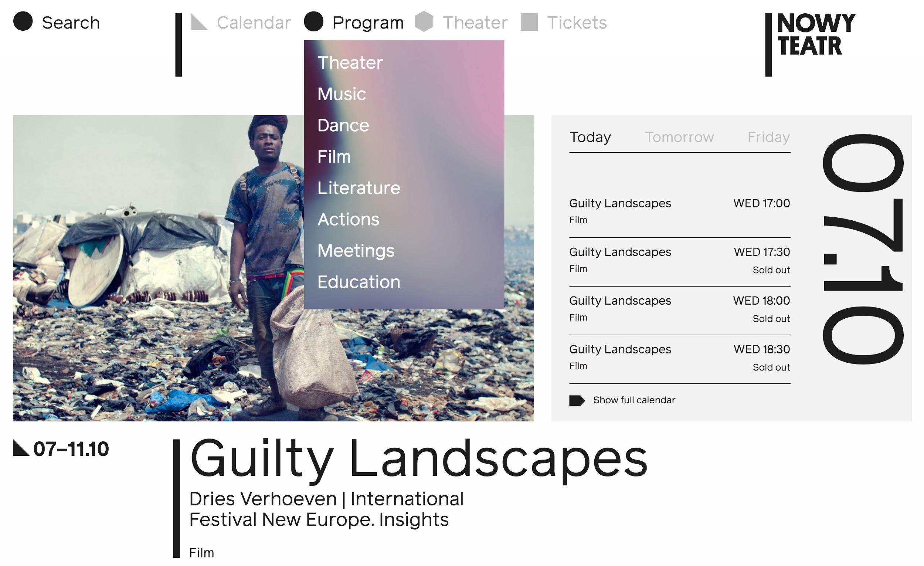Image resolution: width=924 pixels, height=566 pixels.
Task: Expand the Program dropdown label
Action: click(368, 23)
